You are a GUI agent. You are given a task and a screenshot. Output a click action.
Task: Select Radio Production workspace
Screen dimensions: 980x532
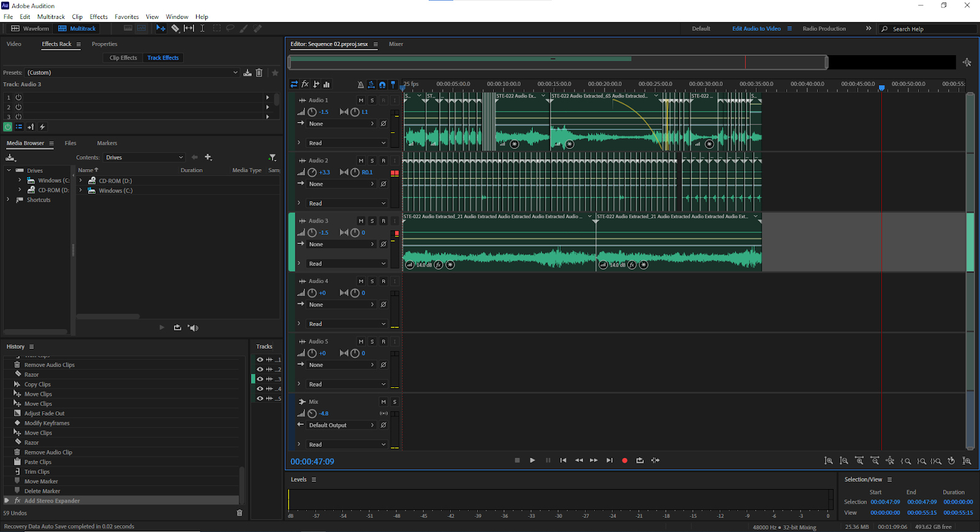coord(824,29)
